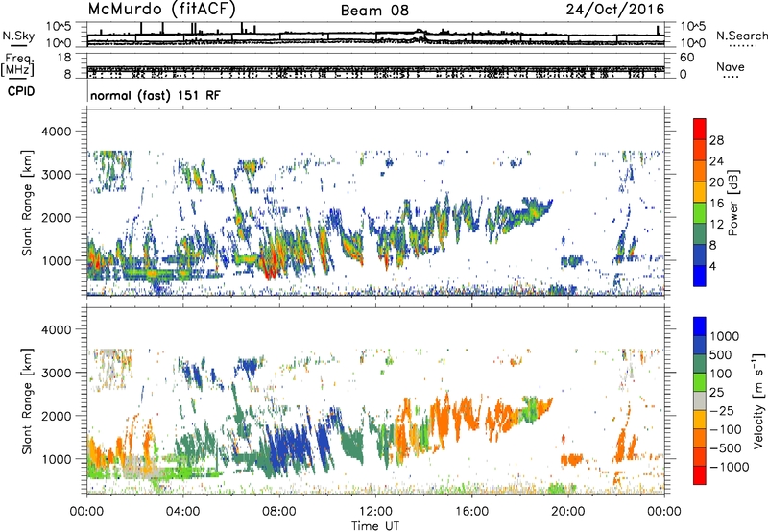Select the red top segment of Power colorbar
768x532 pixels.
tap(700, 130)
